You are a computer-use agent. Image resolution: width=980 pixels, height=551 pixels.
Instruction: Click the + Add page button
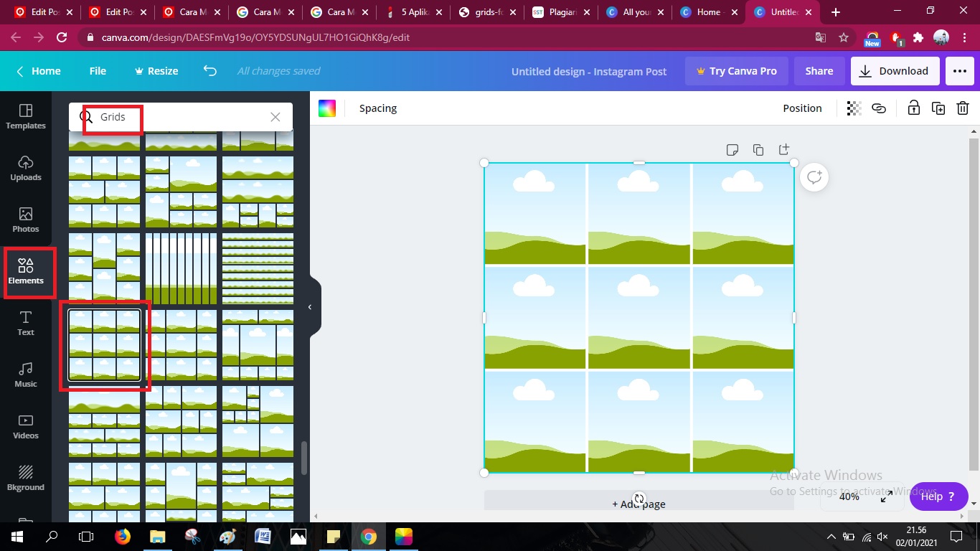click(639, 504)
